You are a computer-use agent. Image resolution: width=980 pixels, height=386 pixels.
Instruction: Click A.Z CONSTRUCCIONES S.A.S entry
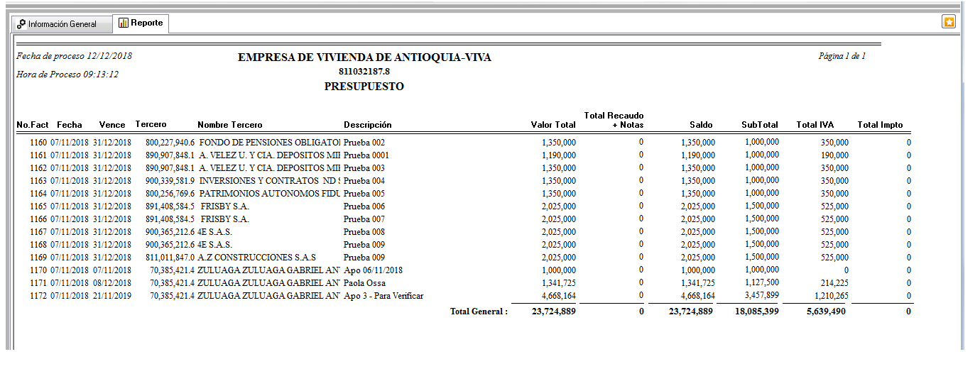coord(257,257)
